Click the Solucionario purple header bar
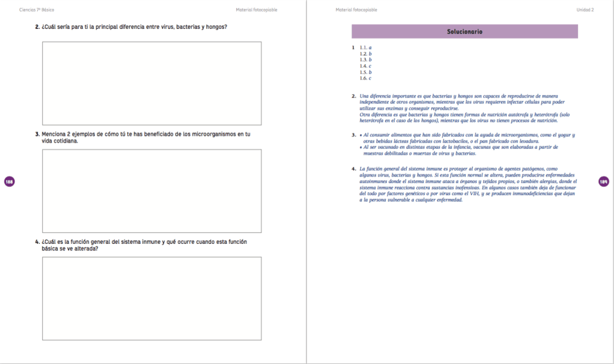This screenshot has width=614, height=364. pos(464,31)
